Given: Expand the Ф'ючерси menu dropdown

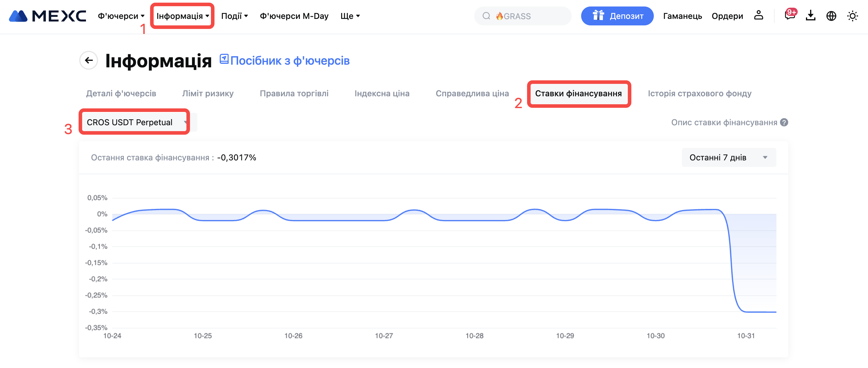Looking at the screenshot, I should click(121, 16).
